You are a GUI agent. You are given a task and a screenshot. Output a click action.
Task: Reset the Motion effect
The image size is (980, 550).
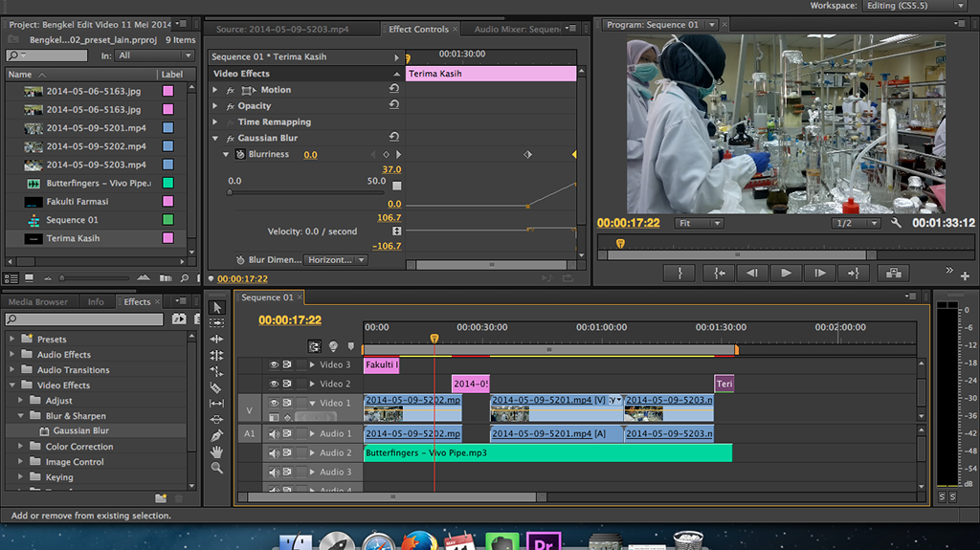coord(393,89)
